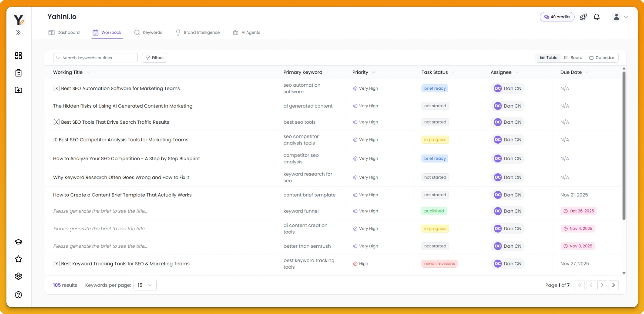Click the add folder sidebar icon

[x=18, y=90]
